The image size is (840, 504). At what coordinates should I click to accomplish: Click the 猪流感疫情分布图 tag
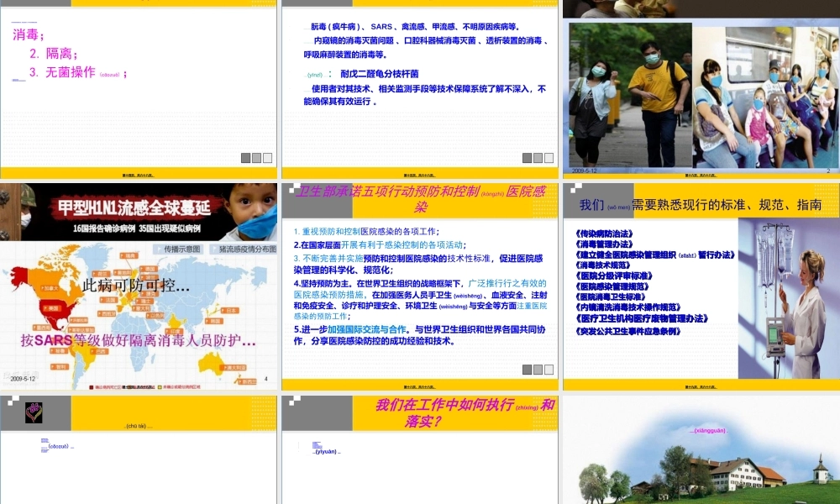click(245, 248)
